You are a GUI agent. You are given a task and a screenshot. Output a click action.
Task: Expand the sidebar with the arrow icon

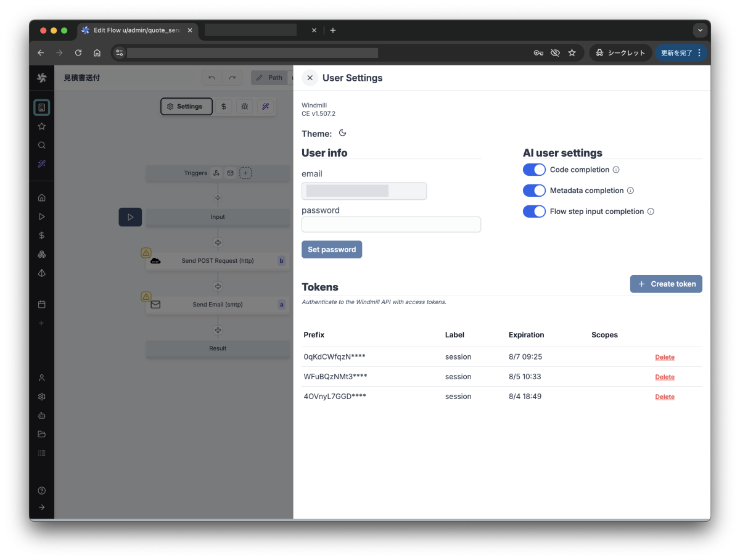[x=42, y=507]
